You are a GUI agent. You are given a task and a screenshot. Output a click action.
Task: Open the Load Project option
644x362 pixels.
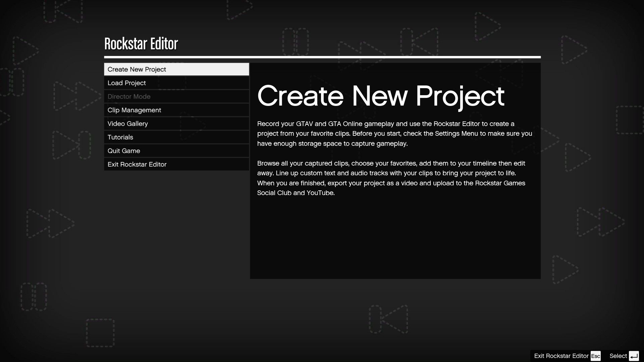(176, 83)
